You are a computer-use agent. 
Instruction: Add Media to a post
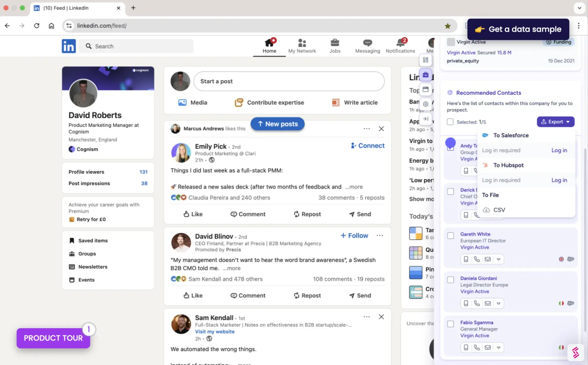click(193, 103)
